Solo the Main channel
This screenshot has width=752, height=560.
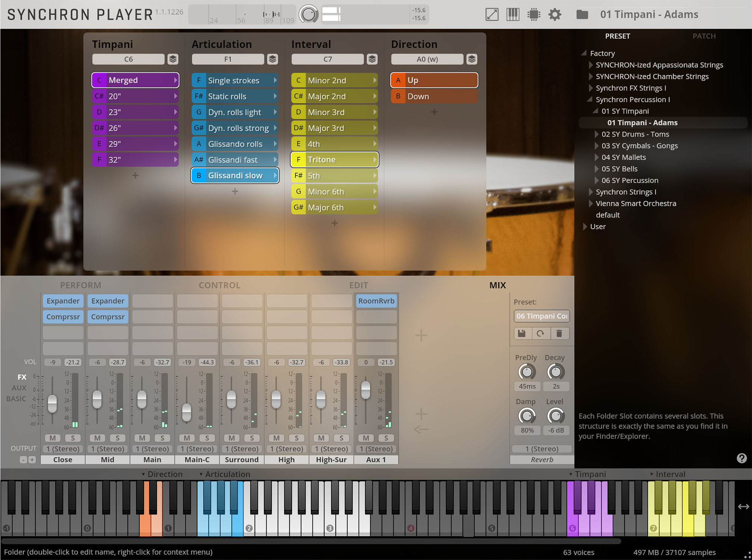click(162, 438)
